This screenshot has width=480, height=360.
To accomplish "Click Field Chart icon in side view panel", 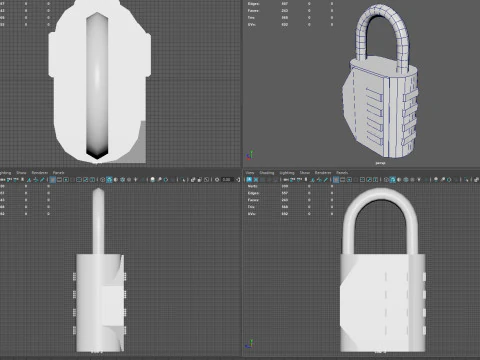I will pos(79,179).
